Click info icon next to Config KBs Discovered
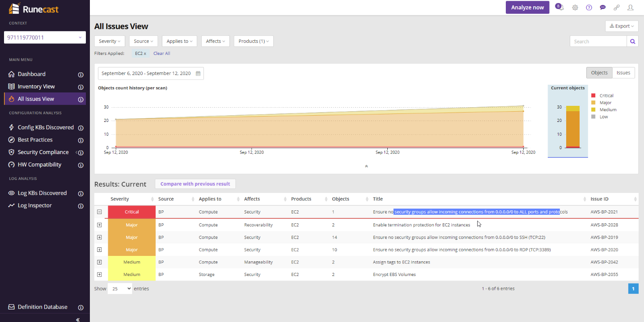 coord(81,128)
